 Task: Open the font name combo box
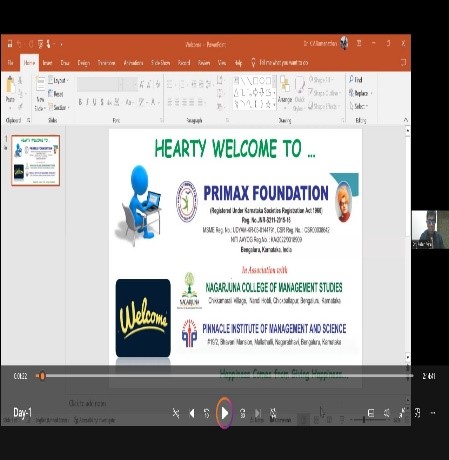pyautogui.click(x=100, y=84)
